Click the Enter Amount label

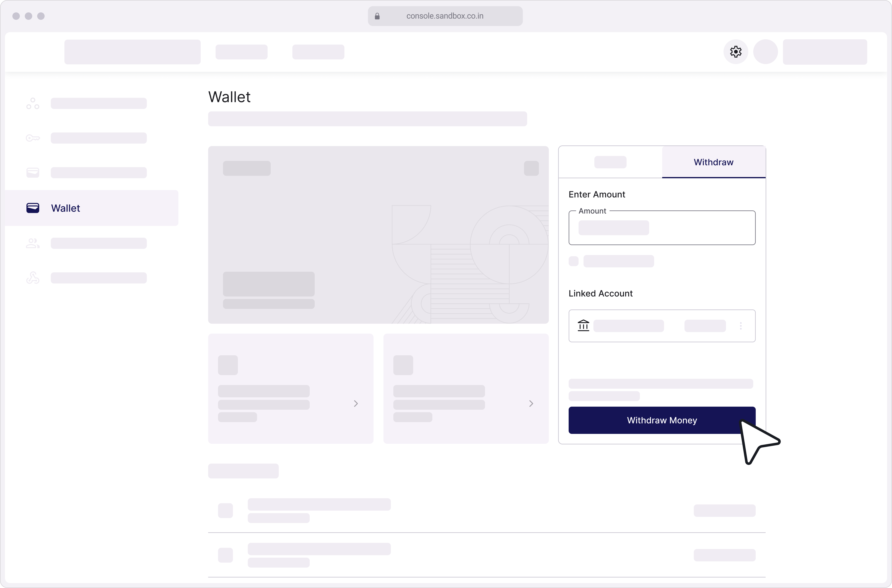597,194
